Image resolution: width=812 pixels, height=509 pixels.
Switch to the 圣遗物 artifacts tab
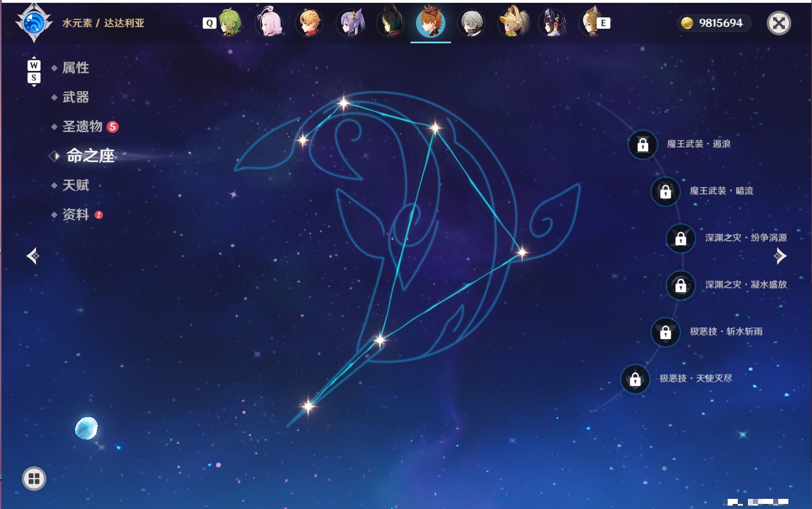[82, 127]
